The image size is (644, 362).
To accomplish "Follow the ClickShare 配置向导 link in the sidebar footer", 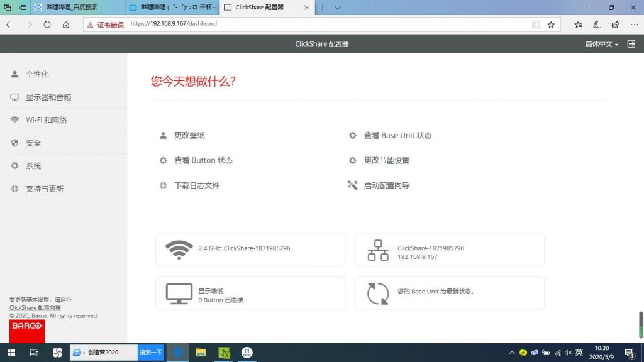I will point(35,307).
